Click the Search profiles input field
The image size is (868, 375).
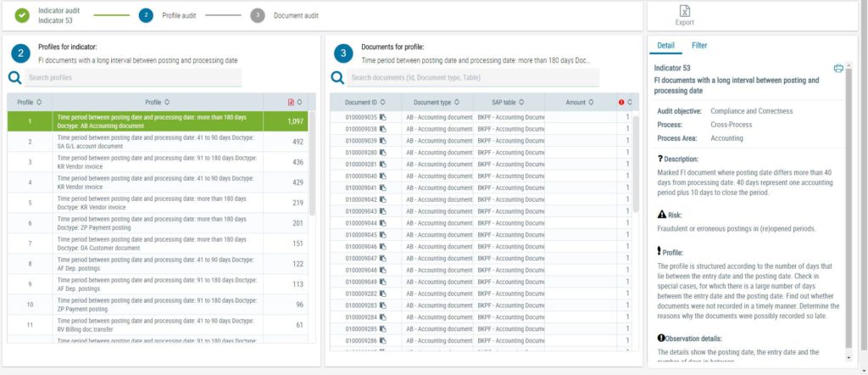(x=133, y=77)
